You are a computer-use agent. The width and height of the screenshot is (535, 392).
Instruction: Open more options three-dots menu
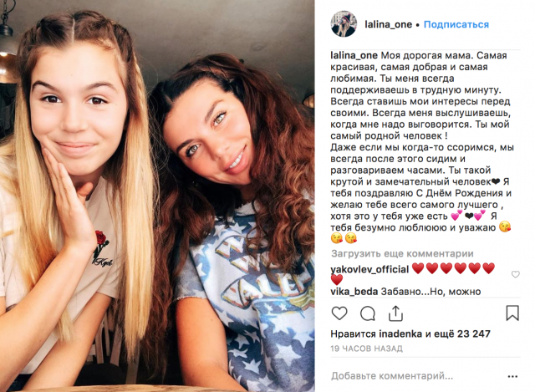tap(512, 377)
